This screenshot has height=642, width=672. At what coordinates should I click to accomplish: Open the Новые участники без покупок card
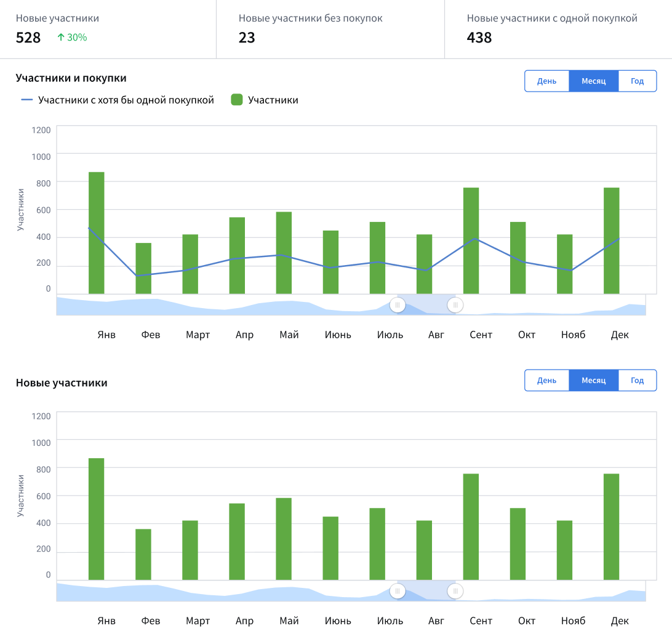pos(330,29)
